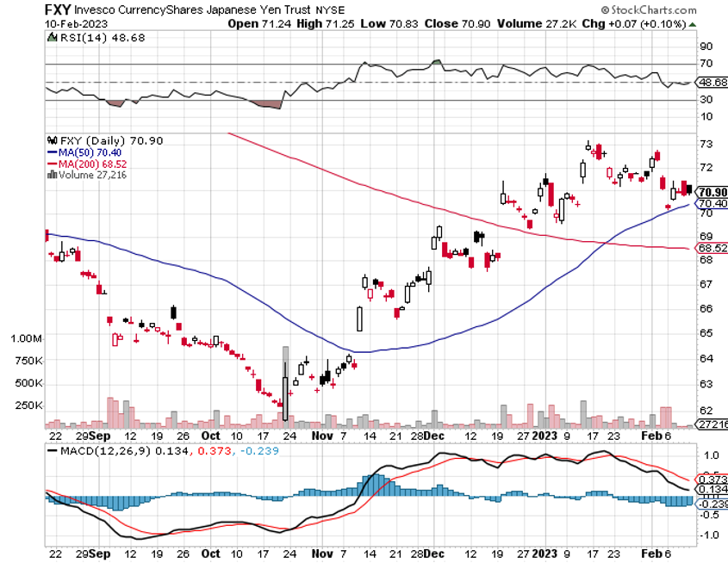Click the RSI 70 overbought level label
This screenshot has height=563, width=728.
click(x=706, y=64)
